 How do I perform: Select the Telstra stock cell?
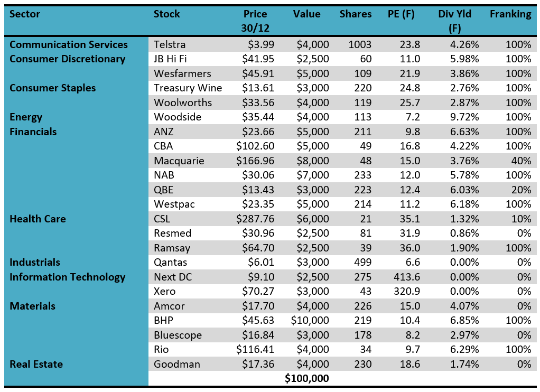click(169, 44)
